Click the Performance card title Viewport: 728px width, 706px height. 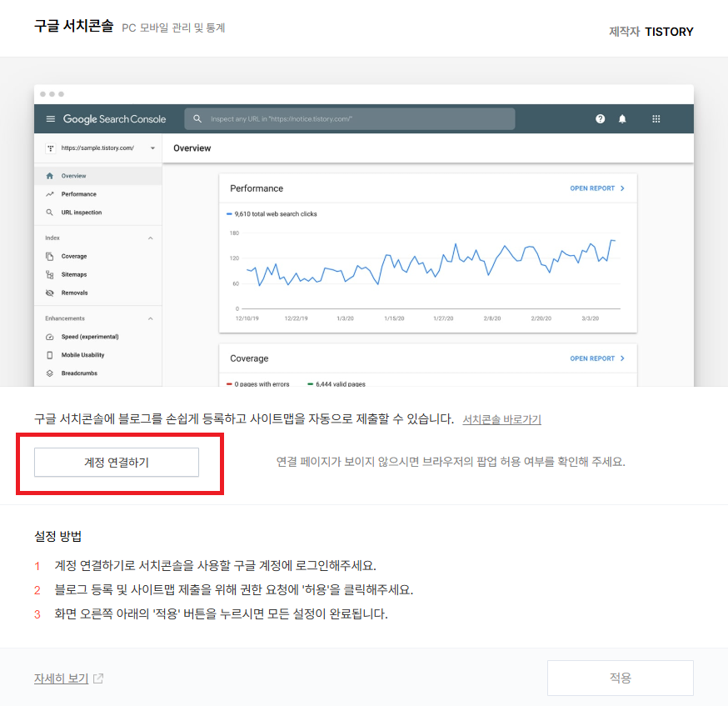[257, 188]
